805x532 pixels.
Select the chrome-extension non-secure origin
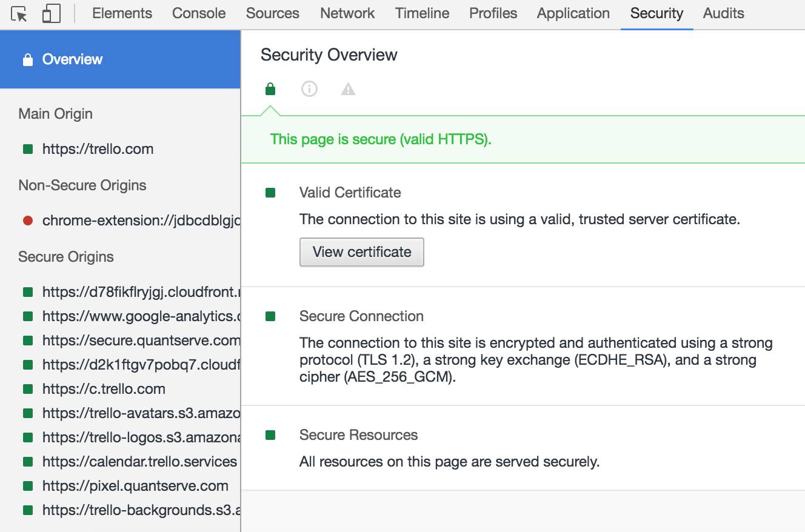click(141, 221)
